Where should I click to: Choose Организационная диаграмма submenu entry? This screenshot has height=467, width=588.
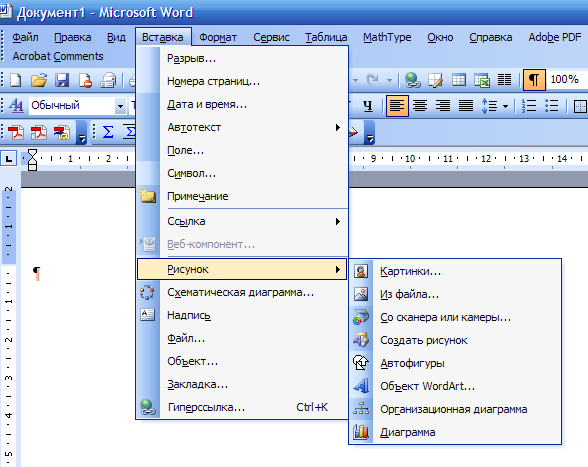coord(455,409)
